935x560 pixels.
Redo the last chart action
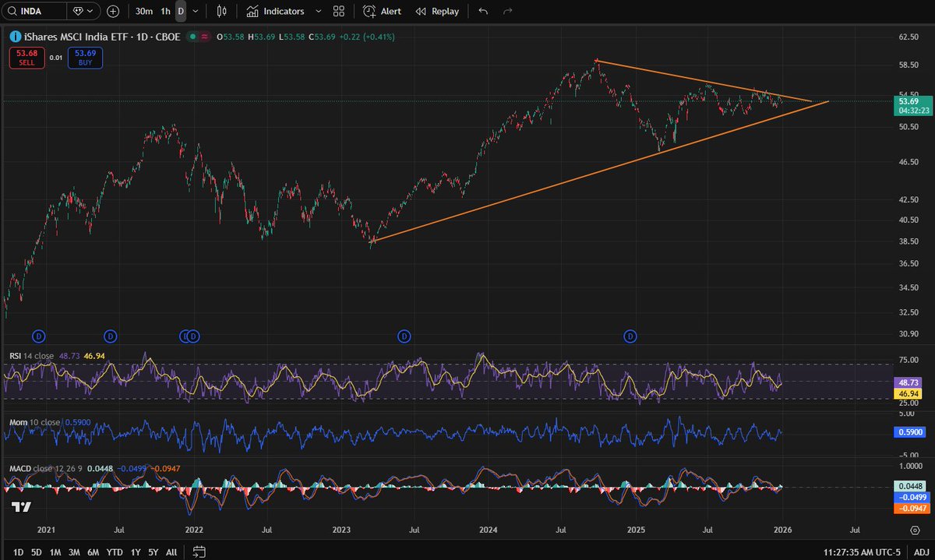click(x=507, y=11)
